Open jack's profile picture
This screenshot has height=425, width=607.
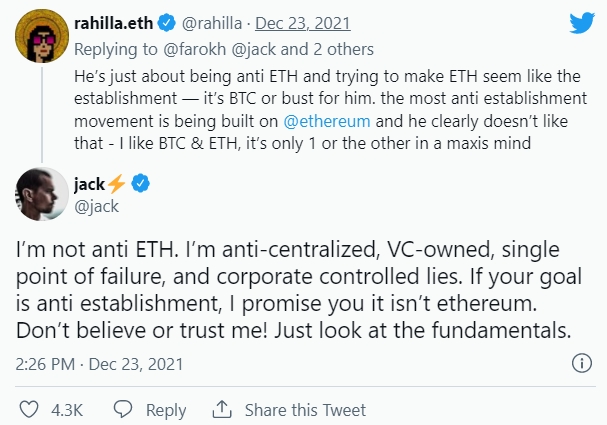pyautogui.click(x=36, y=196)
